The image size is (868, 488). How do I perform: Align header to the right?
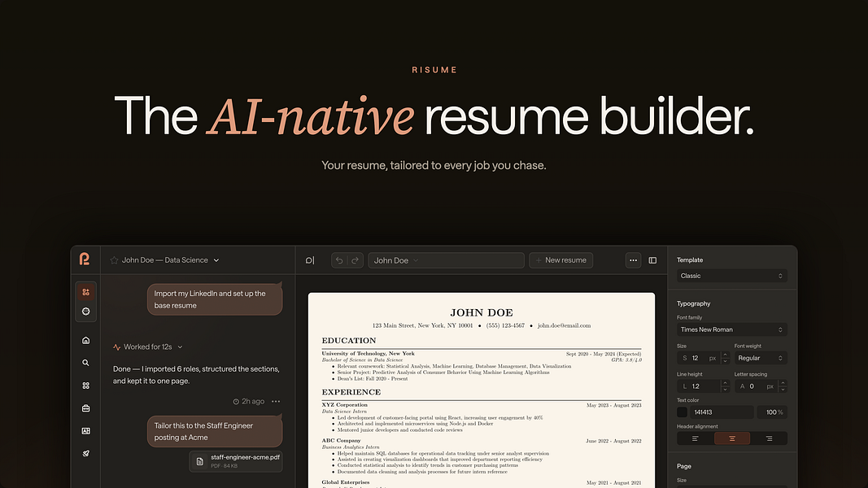769,438
